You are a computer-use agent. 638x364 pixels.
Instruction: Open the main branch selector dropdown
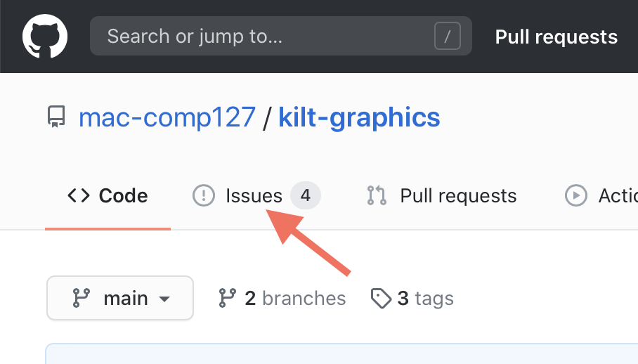pos(119,299)
